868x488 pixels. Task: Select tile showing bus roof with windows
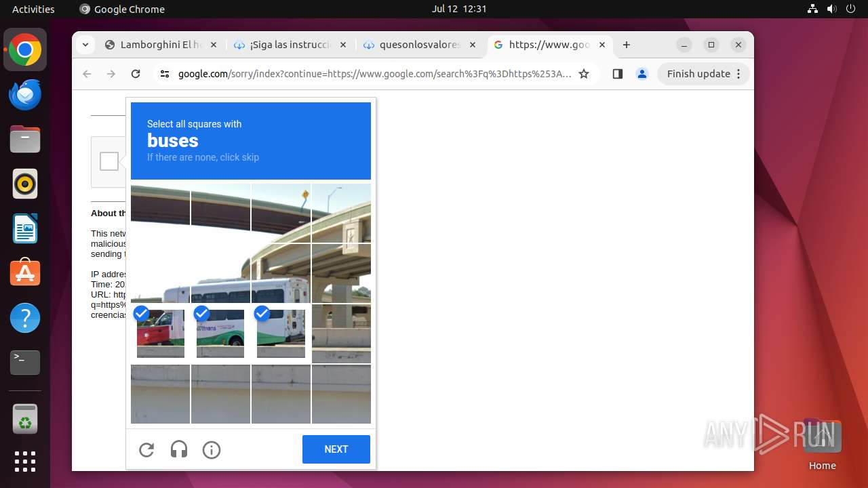220,273
